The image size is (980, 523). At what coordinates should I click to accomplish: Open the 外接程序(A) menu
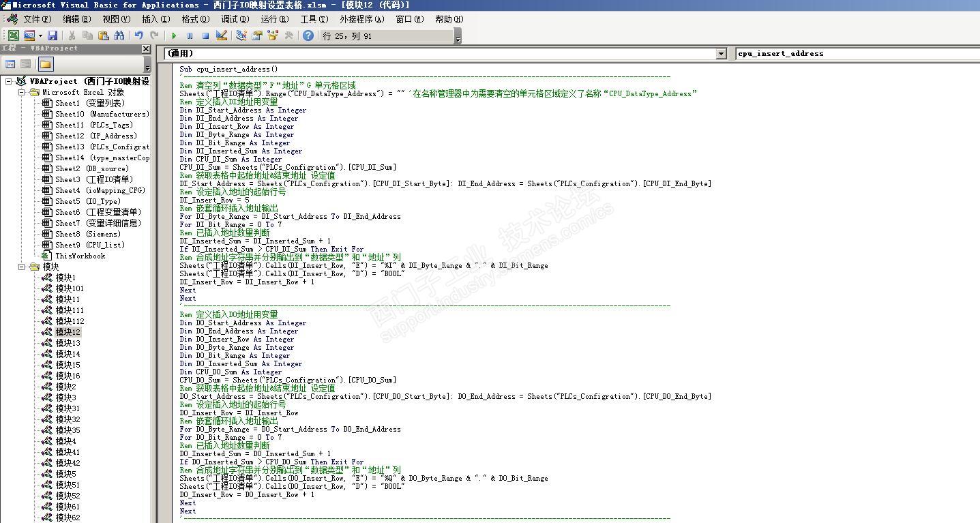tap(361, 19)
